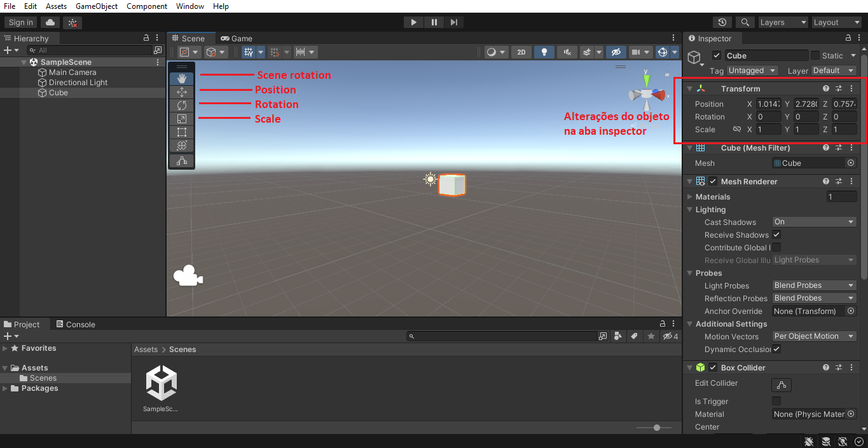Viewport: 868px width, 448px height.
Task: Open the Layout dropdown
Action: pyautogui.click(x=836, y=22)
